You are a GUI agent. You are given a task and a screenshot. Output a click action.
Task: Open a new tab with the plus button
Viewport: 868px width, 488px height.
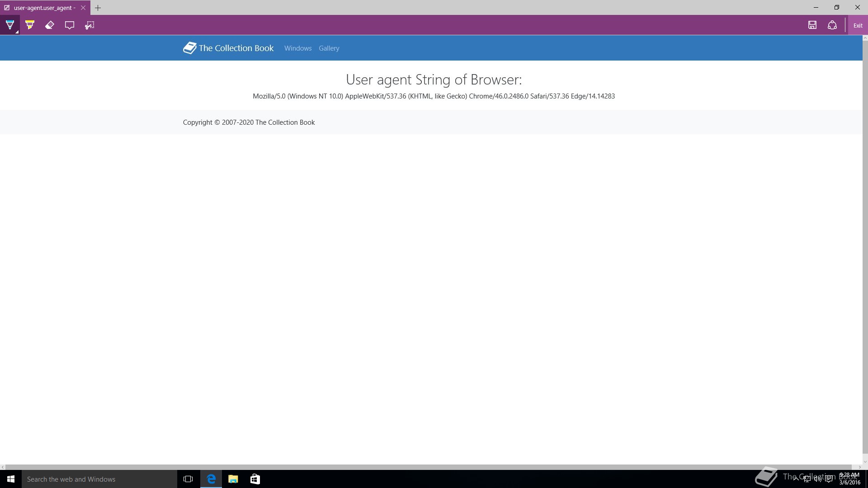click(x=98, y=8)
